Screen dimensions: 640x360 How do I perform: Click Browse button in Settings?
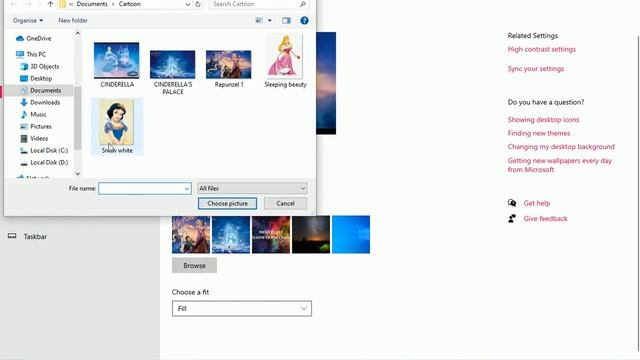tap(194, 266)
